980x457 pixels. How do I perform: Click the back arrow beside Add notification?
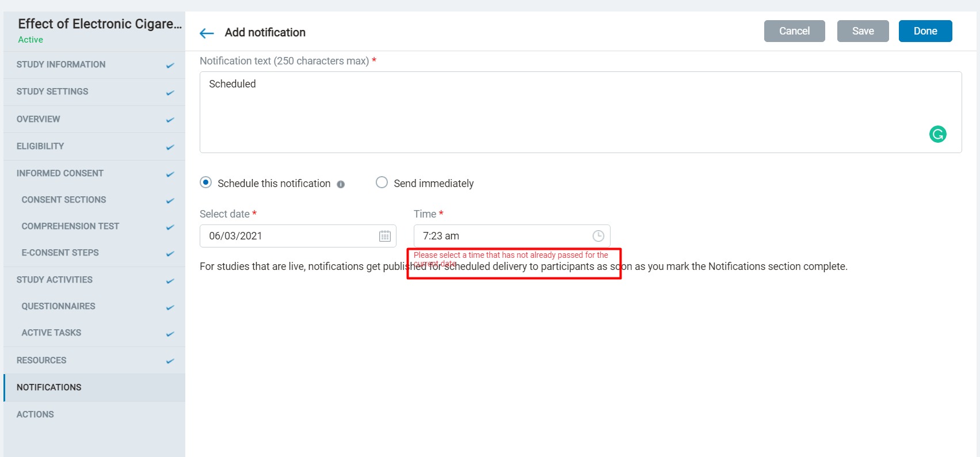pos(207,33)
